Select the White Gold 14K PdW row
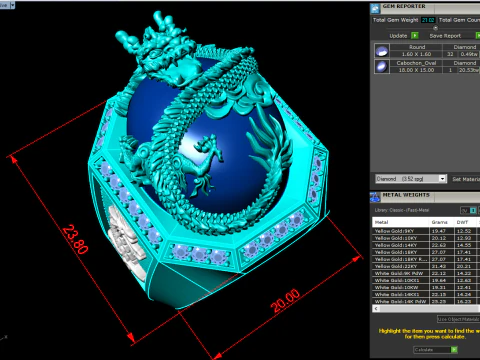480x360 pixels. [x=426, y=301]
